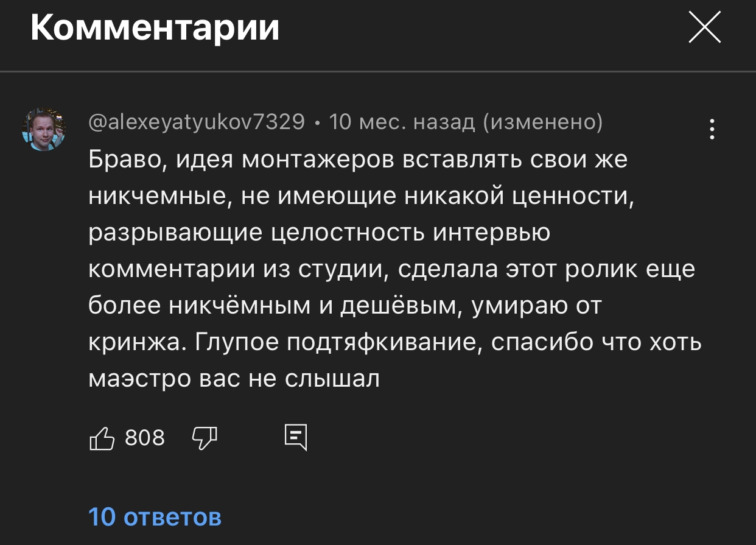Screen dimensions: 756x545
Task: Dislike the comment with the thumbs-down icon
Action: [x=205, y=438]
